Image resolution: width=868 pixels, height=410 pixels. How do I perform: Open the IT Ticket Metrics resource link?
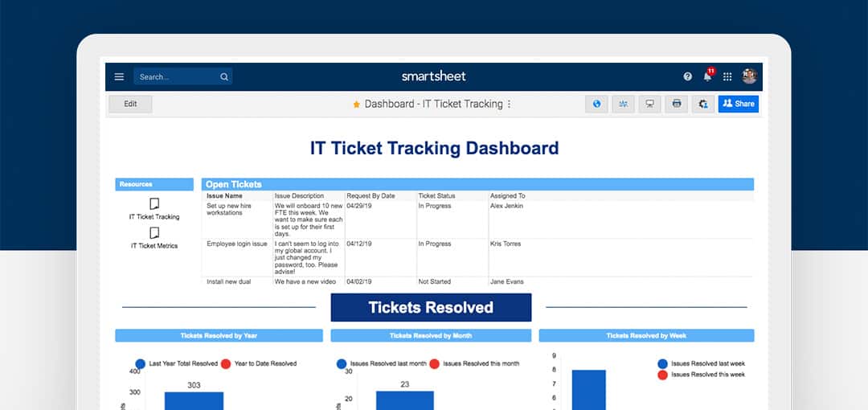pos(154,246)
